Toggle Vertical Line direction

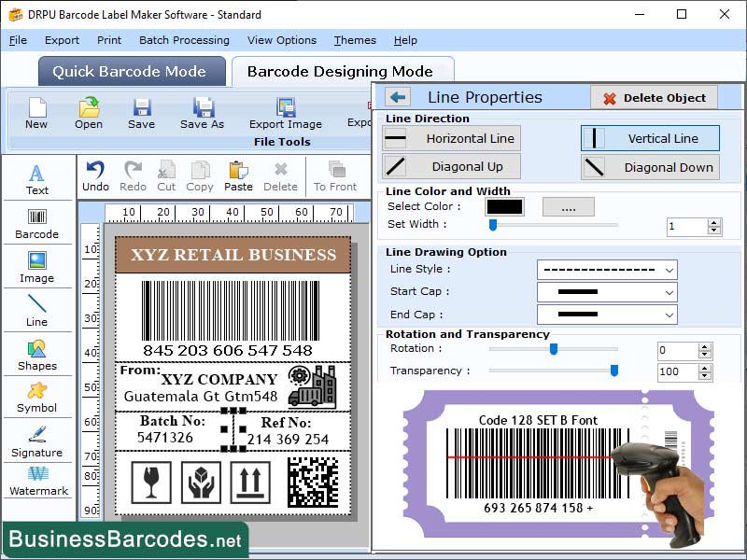650,137
